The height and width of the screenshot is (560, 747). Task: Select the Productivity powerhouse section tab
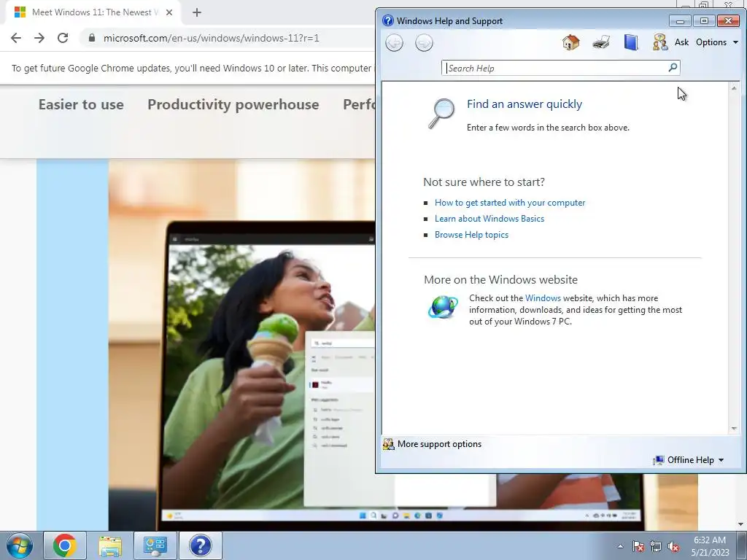[233, 105]
